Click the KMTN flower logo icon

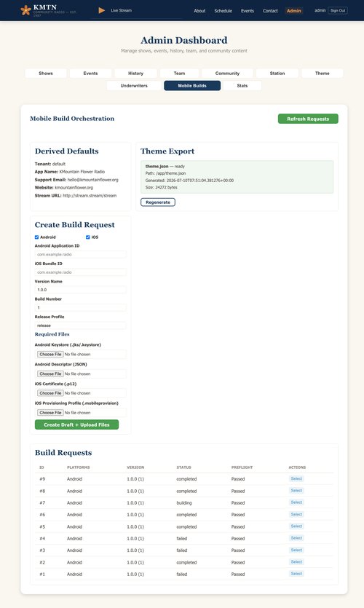25,10
